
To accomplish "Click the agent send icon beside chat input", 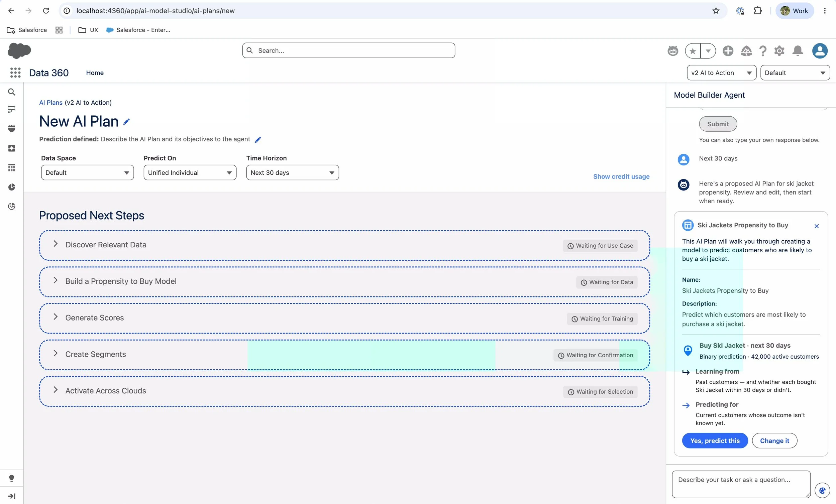I will [x=822, y=490].
